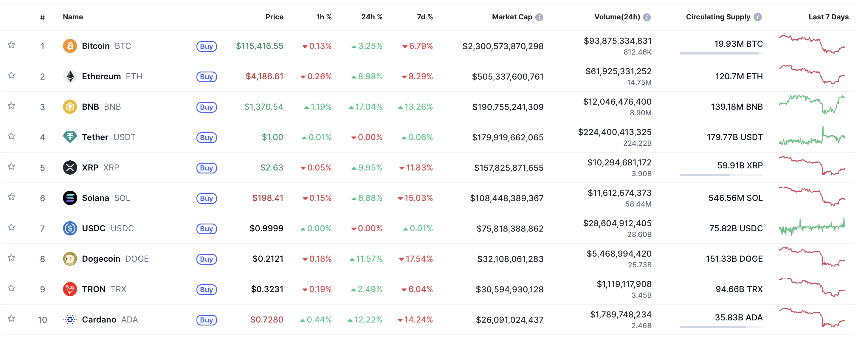Click the Dogecoin logo icon
The width and height of the screenshot is (868, 338).
click(x=70, y=258)
